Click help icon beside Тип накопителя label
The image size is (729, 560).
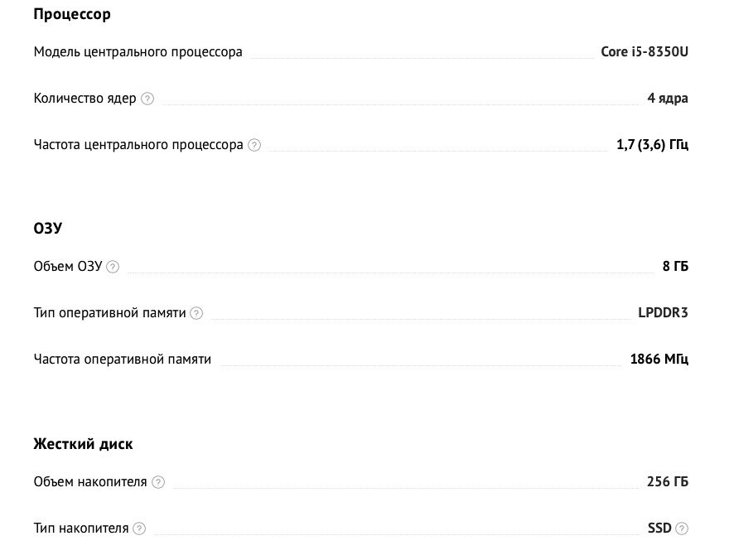tap(139, 529)
